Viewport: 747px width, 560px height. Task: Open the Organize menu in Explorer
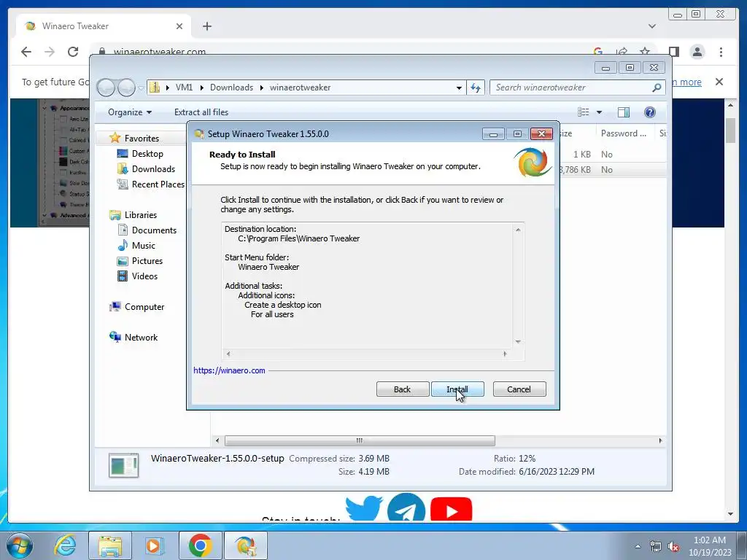click(130, 112)
